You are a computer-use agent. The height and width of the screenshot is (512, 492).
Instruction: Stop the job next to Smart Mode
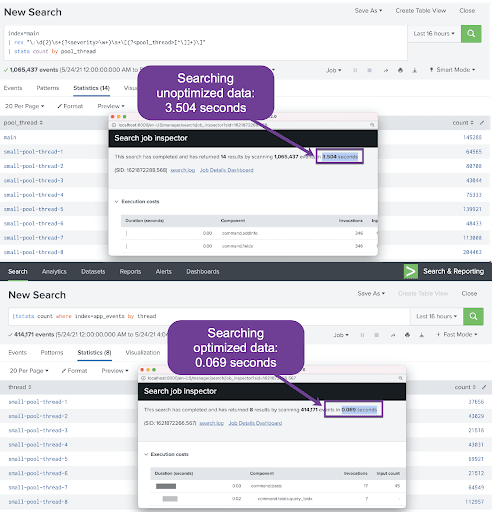pos(369,70)
